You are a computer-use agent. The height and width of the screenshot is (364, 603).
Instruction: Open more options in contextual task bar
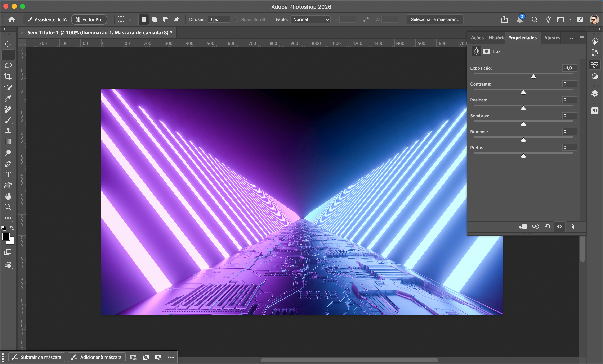click(171, 357)
